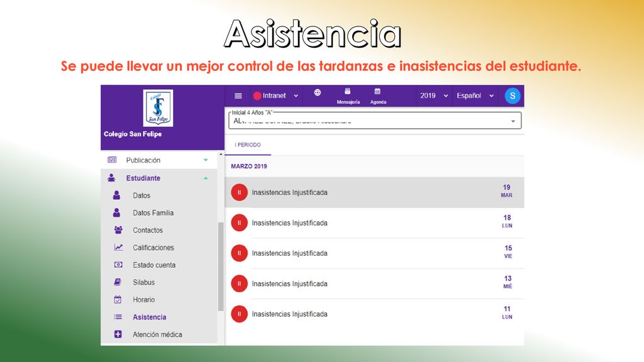Image resolution: width=644 pixels, height=362 pixels.
Task: Open the hamburger menu icon
Action: [x=238, y=96]
